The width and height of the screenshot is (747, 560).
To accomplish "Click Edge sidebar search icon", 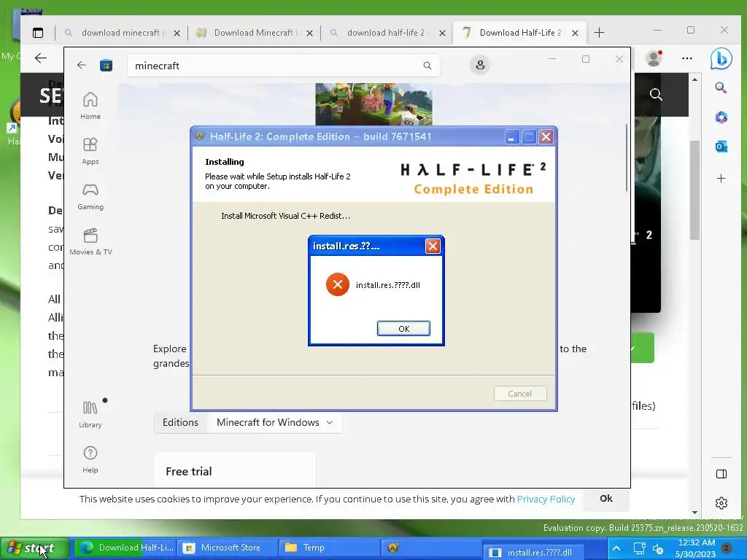I will (721, 87).
